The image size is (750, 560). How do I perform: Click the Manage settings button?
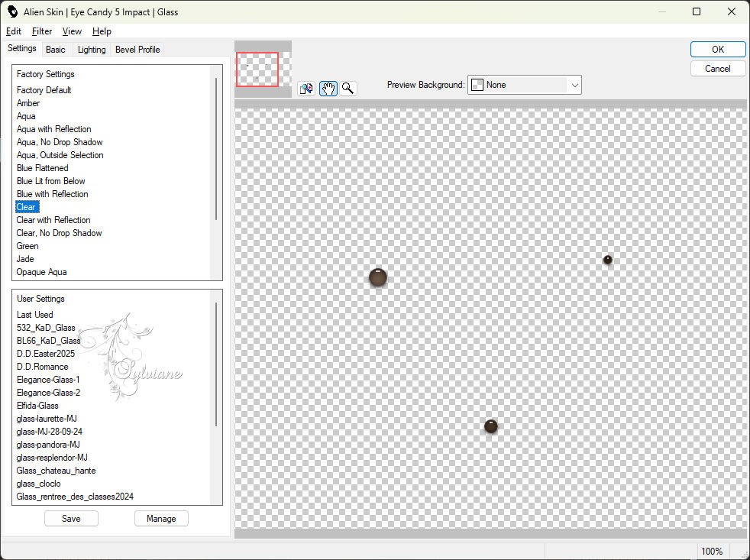click(161, 518)
